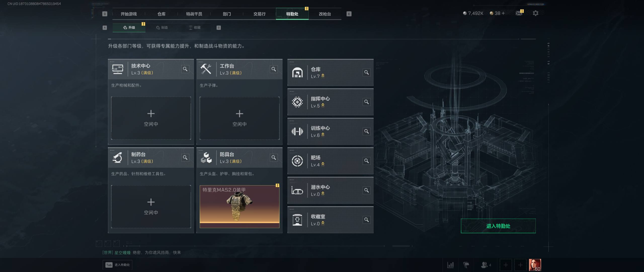Expand the 潜水中心 upgrade row
Viewport: 644px width, 272px height.
pos(330,190)
